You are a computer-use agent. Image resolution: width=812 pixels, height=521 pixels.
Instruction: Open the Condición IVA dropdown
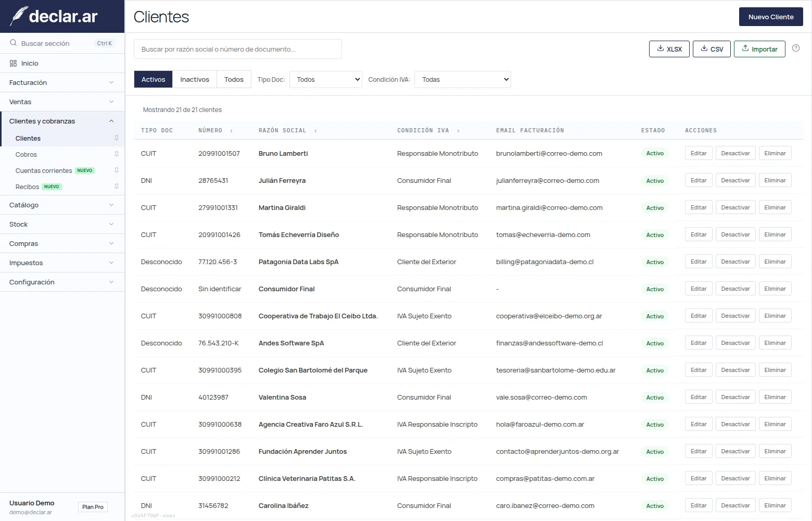[463, 80]
